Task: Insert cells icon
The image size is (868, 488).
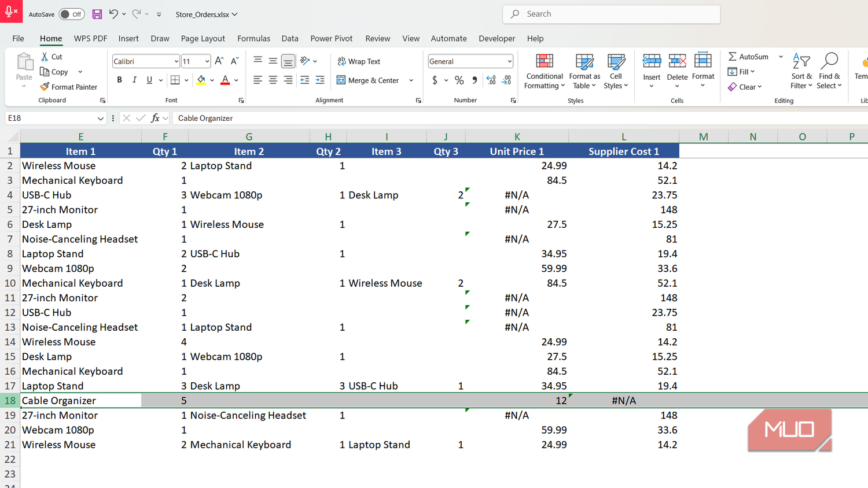Action: pyautogui.click(x=652, y=61)
